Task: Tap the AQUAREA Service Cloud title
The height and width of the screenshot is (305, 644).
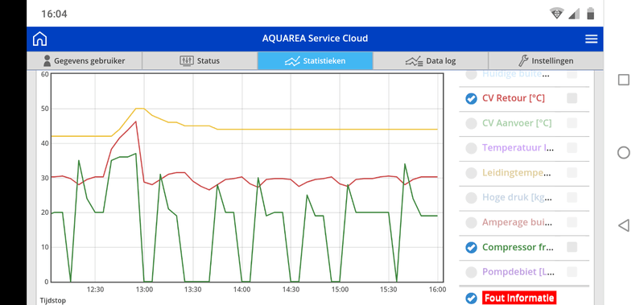Action: pyautogui.click(x=315, y=39)
